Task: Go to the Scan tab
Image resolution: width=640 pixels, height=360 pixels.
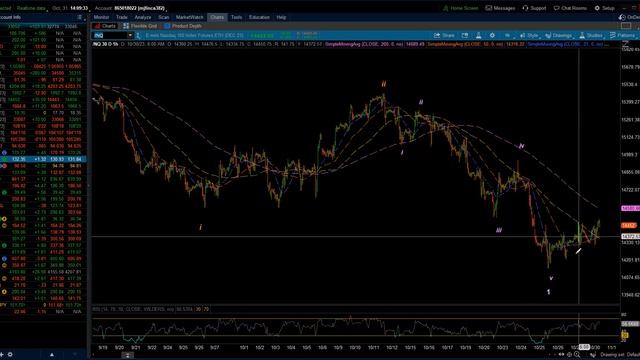Action: coord(164,17)
